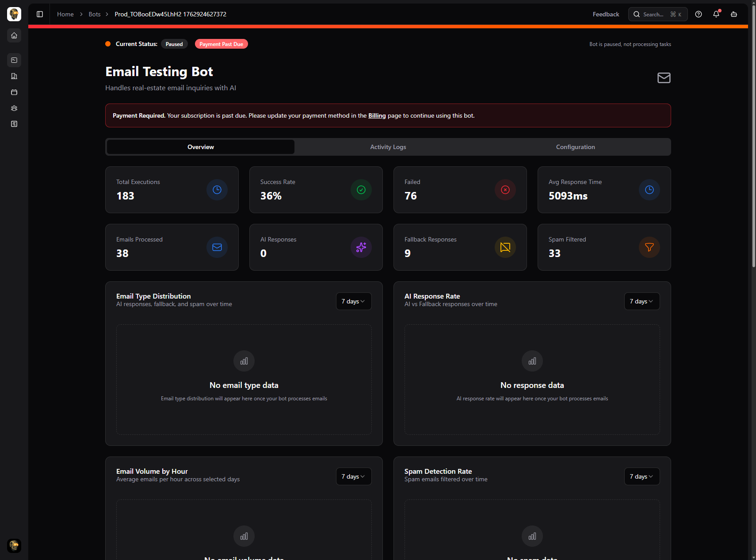Click the Paused status badge
This screenshot has width=756, height=560.
coord(174,44)
